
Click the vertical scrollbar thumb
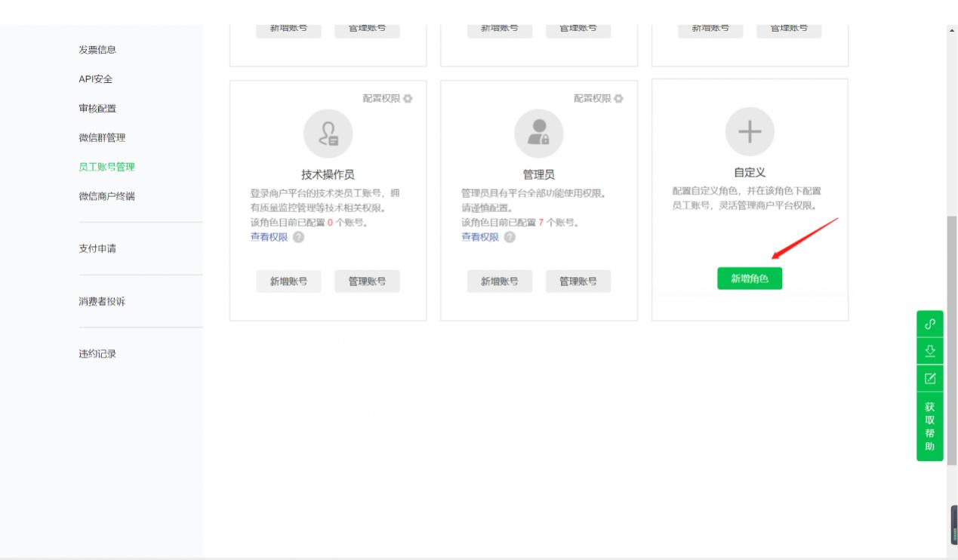click(x=952, y=341)
